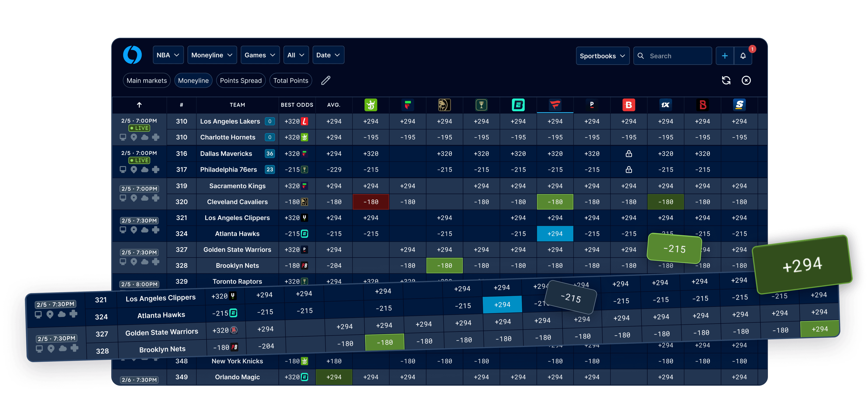Select the Moneyline pill tab
Image resolution: width=868 pixels, height=420 pixels.
193,80
